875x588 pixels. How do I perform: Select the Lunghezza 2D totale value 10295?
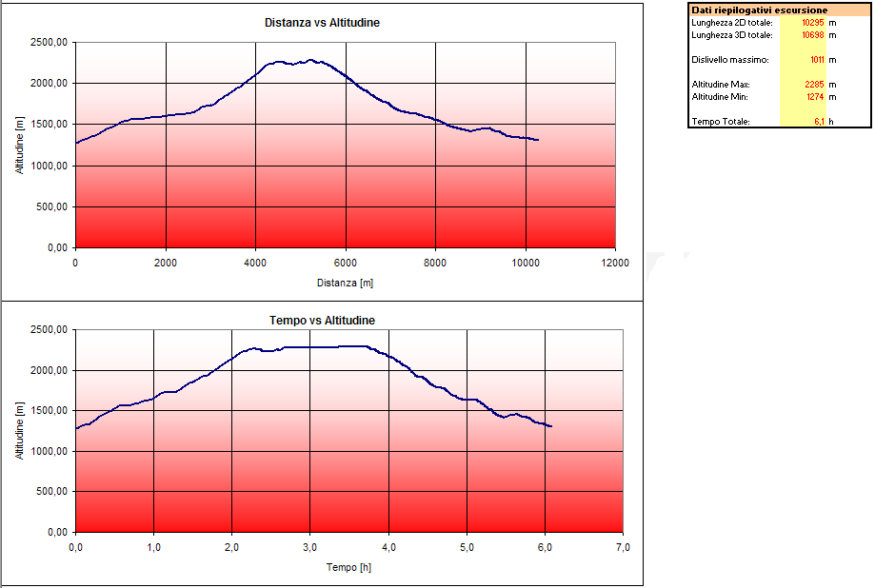coord(812,23)
